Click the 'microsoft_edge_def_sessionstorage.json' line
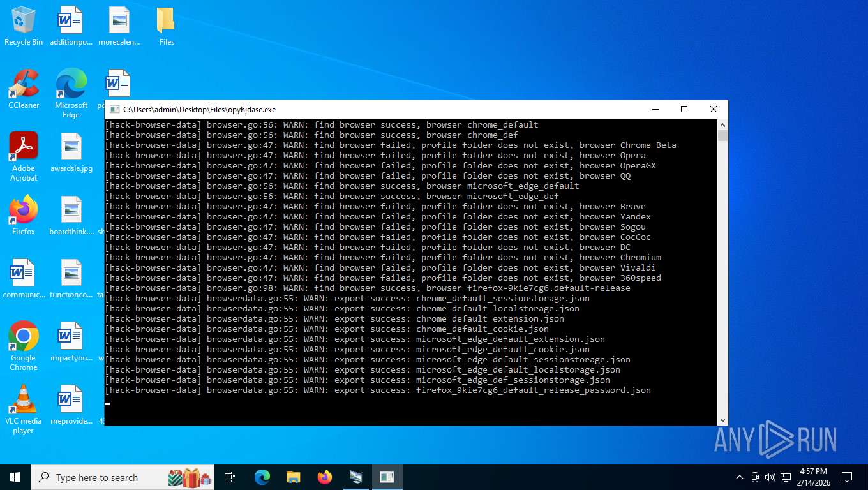The height and width of the screenshot is (490, 868). point(357,380)
